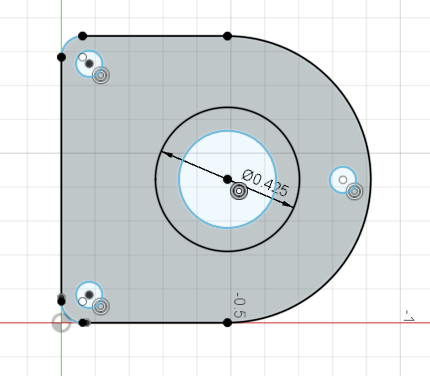Screen dimensions: 430x376
Task: Select the left vertical edge of the plate
Action: (x=61, y=180)
